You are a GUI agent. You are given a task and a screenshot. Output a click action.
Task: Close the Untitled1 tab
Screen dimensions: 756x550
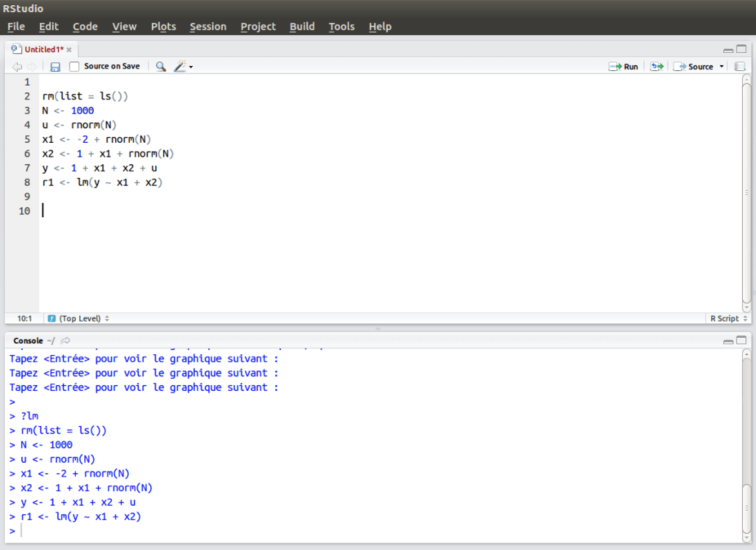click(x=69, y=50)
